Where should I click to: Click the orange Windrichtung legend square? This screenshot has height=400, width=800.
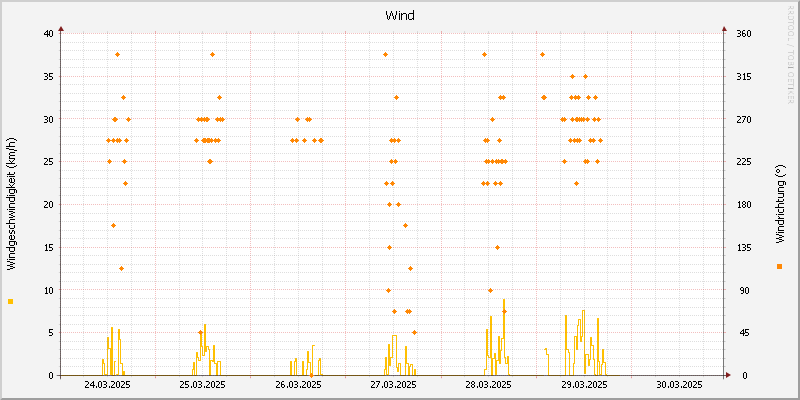point(779,266)
